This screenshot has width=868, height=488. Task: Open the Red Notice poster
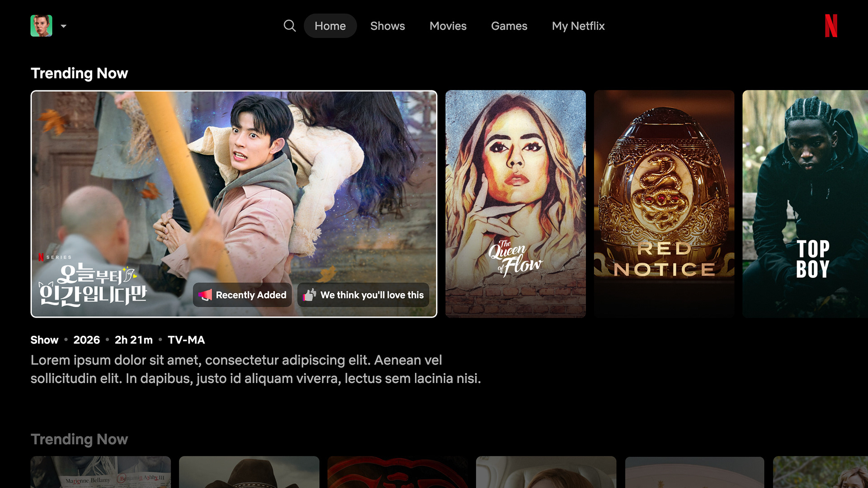tap(664, 203)
